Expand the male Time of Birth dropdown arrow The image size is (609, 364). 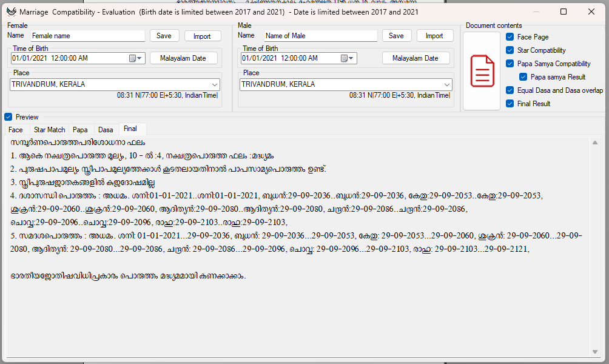tap(352, 58)
